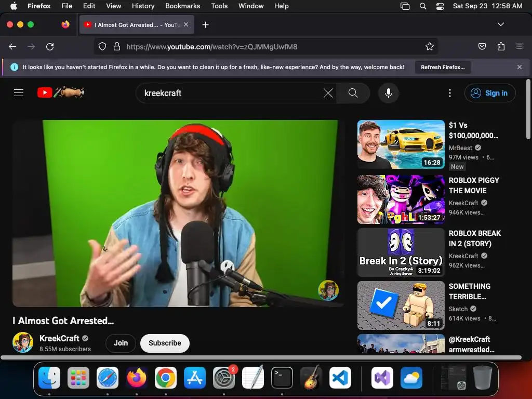Viewport: 532px width, 399px height.
Task: Close the I Almost Got Arrested tab
Action: (x=186, y=24)
